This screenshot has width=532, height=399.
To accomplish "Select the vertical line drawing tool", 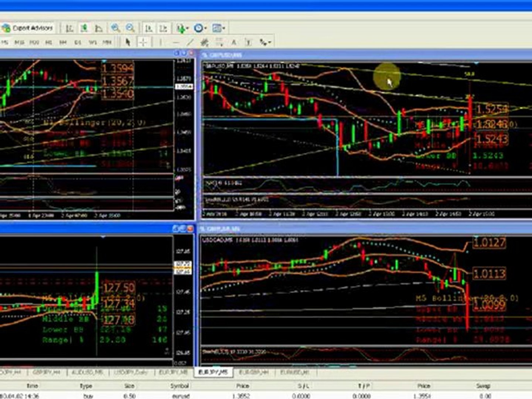I will 160,42.
